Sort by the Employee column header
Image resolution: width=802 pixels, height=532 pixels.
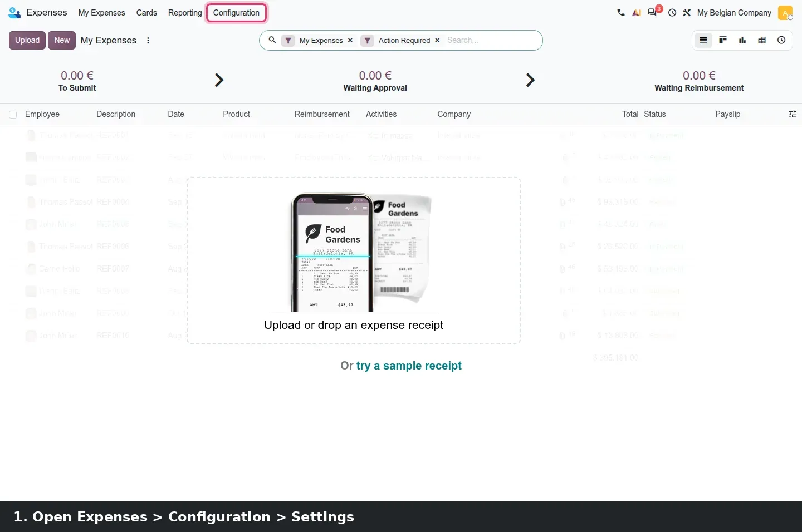tap(42, 114)
